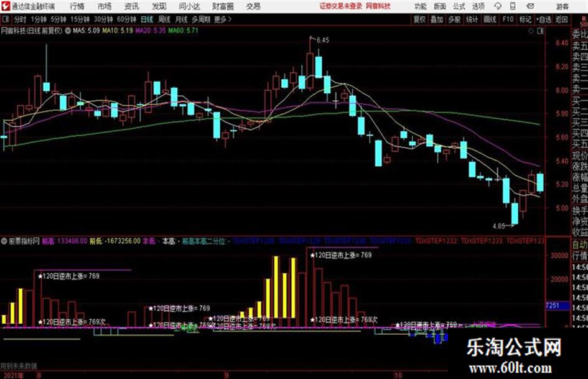Open the 发现 menu
This screenshot has width=588, height=379.
159,6
